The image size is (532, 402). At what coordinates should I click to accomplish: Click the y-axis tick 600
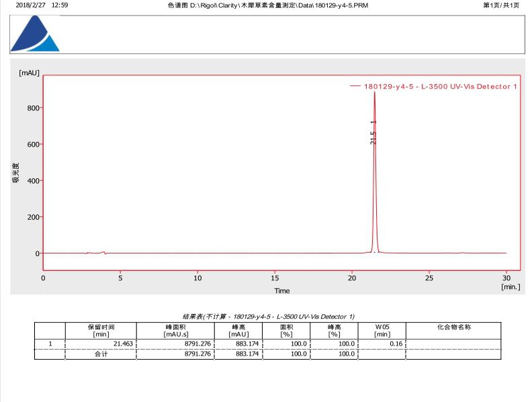click(x=33, y=145)
